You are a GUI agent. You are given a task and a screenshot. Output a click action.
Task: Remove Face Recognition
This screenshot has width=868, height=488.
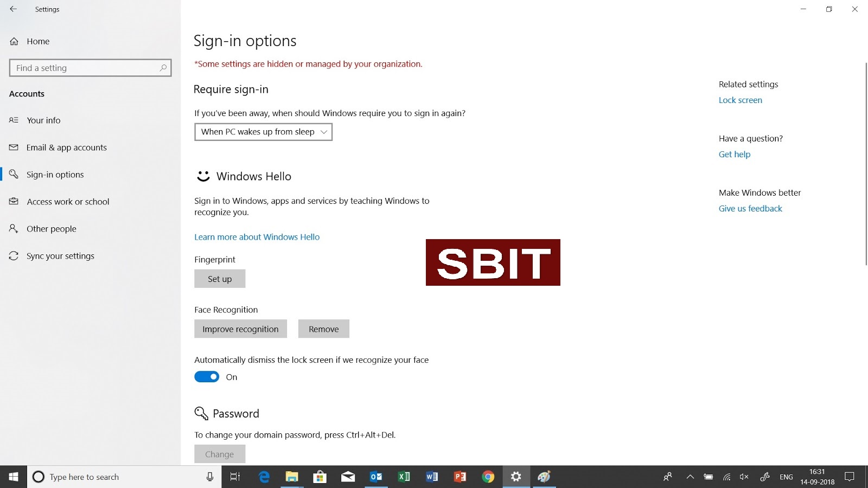point(323,329)
